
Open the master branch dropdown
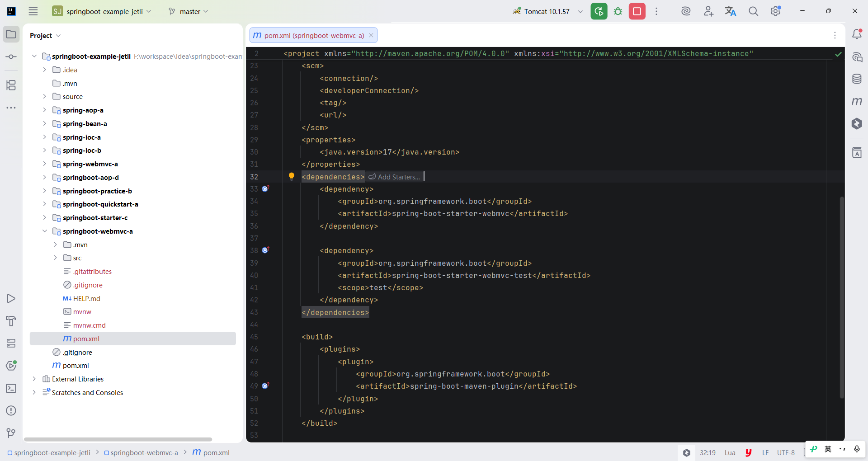(x=189, y=11)
